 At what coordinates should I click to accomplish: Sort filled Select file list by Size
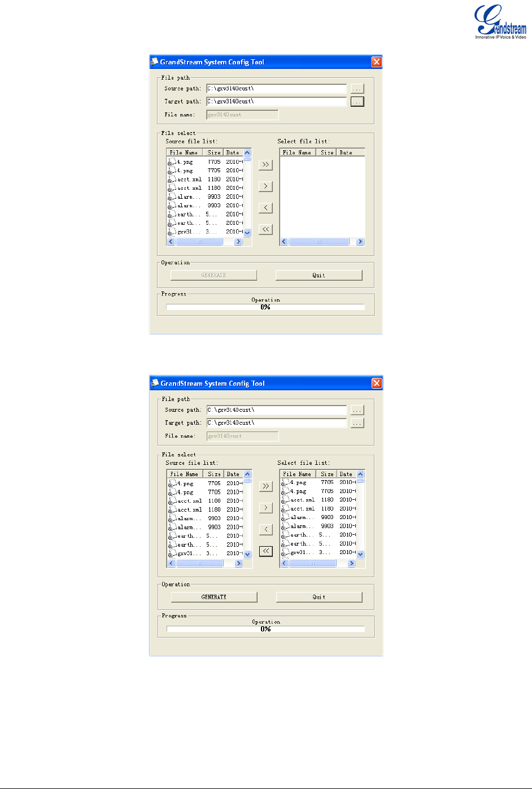click(327, 474)
